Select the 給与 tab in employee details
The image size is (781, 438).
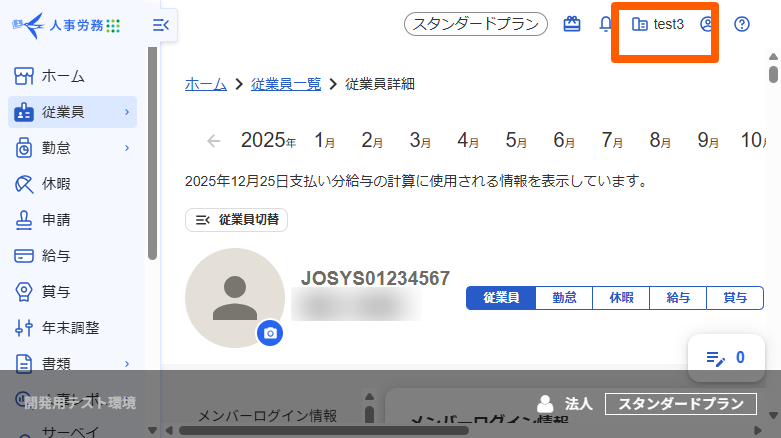pyautogui.click(x=678, y=298)
